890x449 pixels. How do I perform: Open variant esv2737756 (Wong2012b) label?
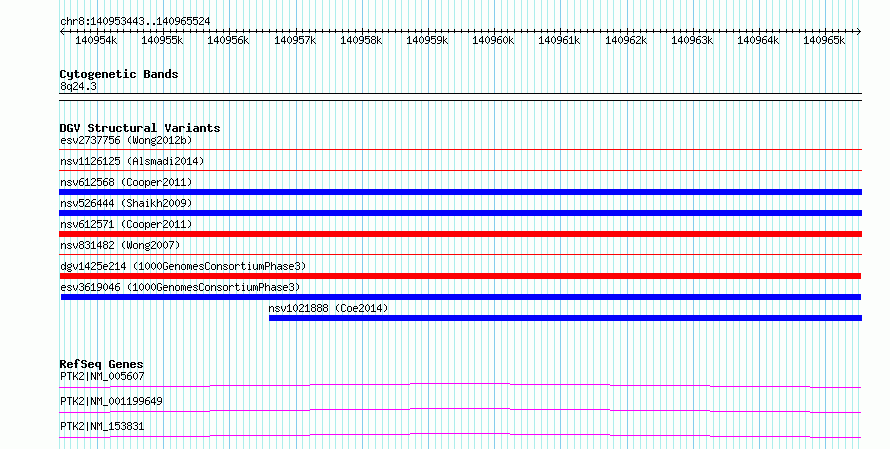point(126,140)
